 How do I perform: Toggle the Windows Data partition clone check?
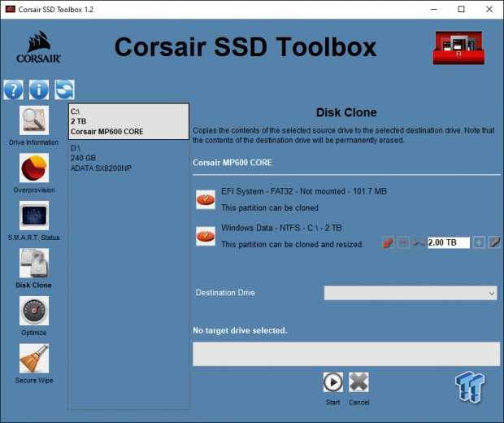(x=206, y=236)
